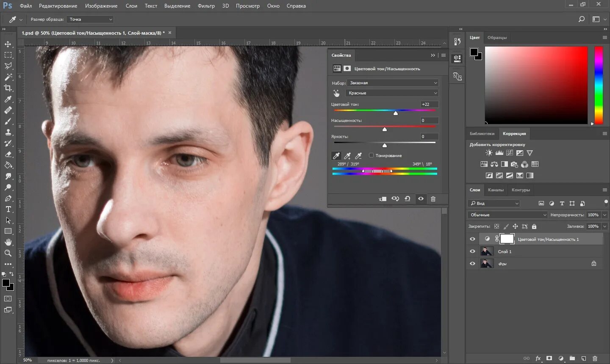
Task: Collapse Properties panel with double arrows
Action: coord(433,55)
